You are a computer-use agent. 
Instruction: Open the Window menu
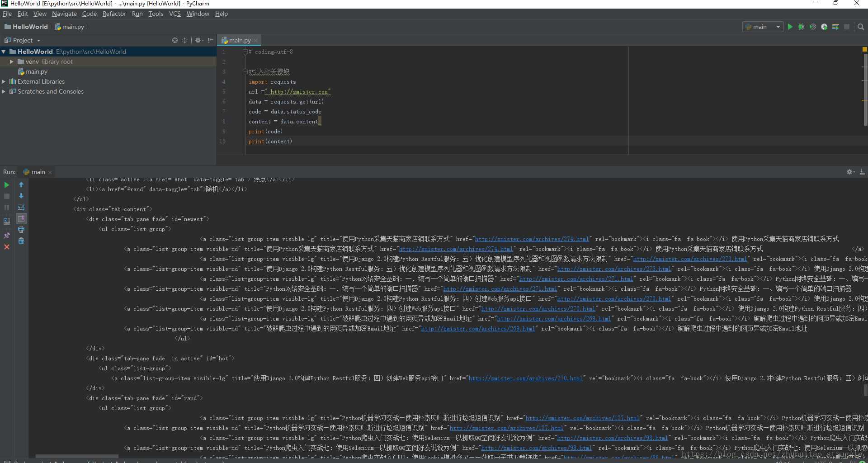[198, 14]
